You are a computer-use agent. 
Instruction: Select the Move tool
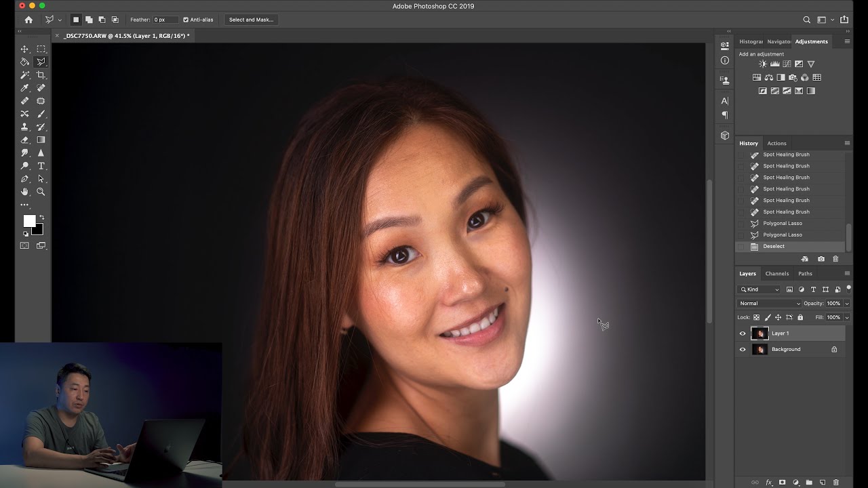pyautogui.click(x=24, y=49)
